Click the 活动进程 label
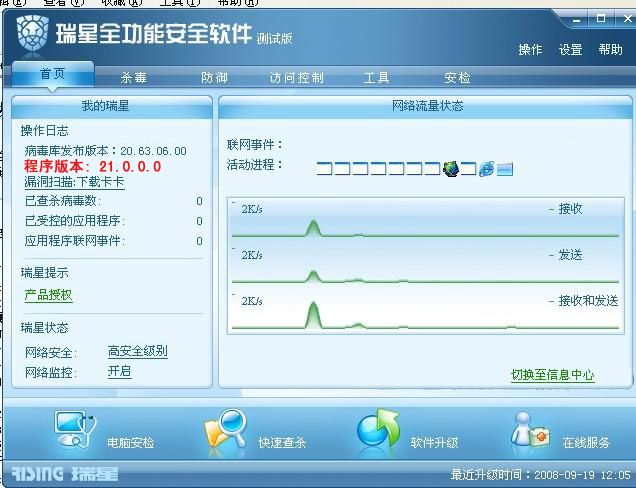636x488 pixels. click(254, 165)
